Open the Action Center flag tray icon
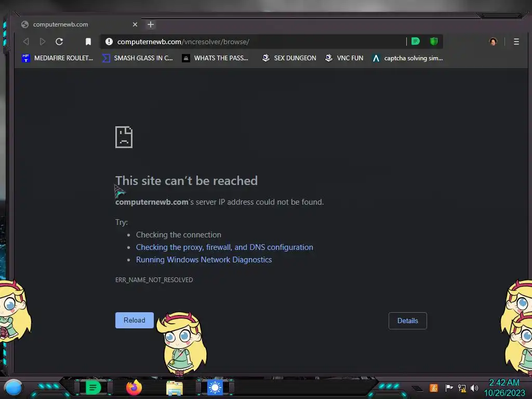This screenshot has width=532, height=399. 449,388
